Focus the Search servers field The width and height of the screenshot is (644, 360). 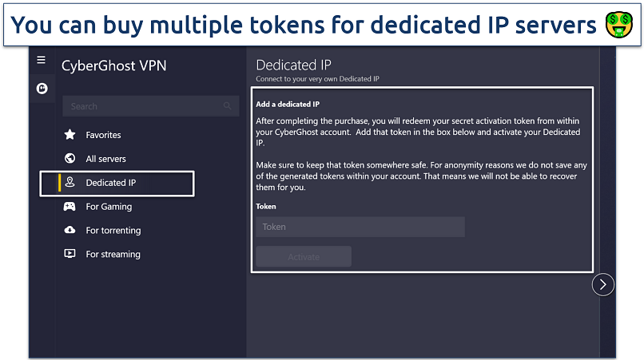pyautogui.click(x=144, y=106)
